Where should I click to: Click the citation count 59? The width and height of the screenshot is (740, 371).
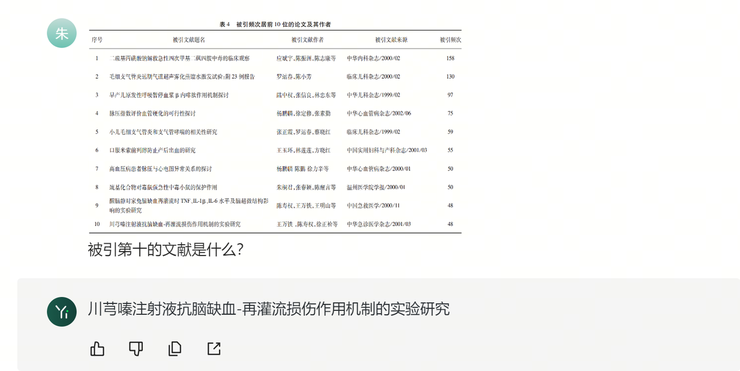tap(450, 132)
